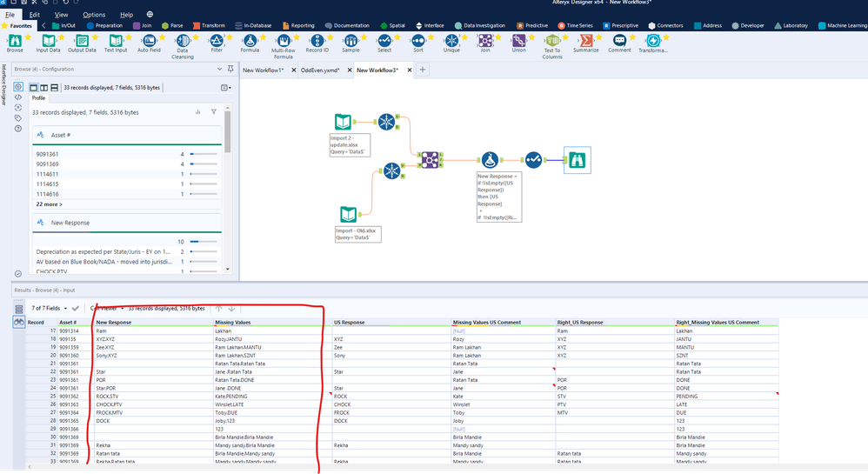
Task: Open the View menu
Action: [62, 15]
